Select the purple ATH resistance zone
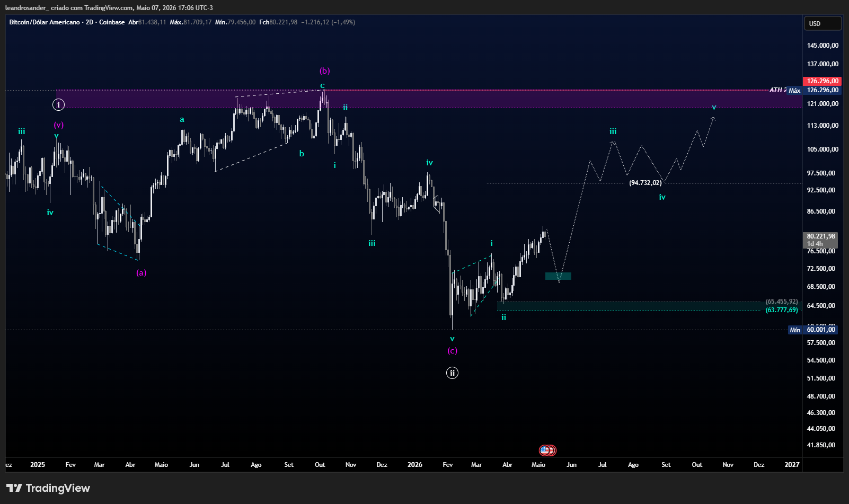849x504 pixels. [429, 99]
